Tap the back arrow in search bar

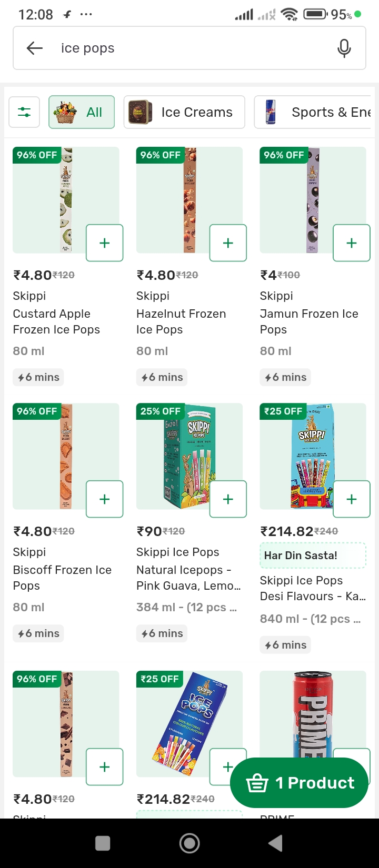(x=35, y=48)
